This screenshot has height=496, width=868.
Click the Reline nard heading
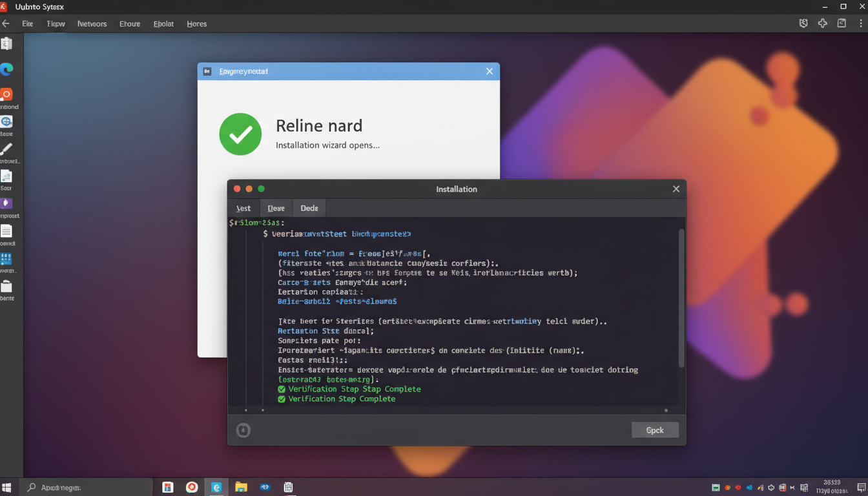click(319, 125)
